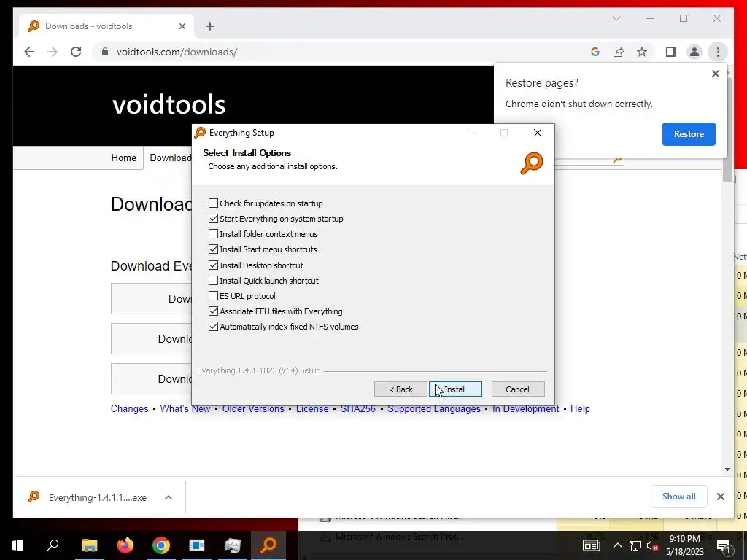Screen dimensions: 747x560
Task: Uncheck Start Everything on system startup
Action: [x=214, y=219]
